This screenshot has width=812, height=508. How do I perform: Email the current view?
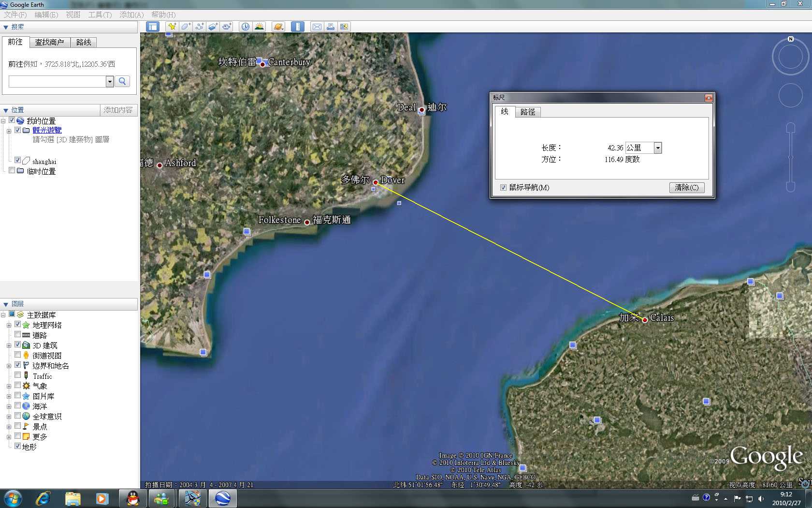tap(317, 27)
